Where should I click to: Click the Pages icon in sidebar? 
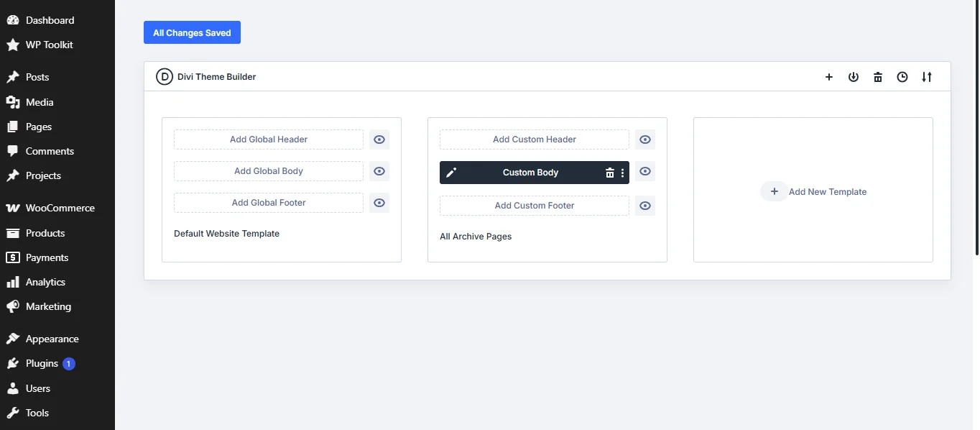[13, 127]
